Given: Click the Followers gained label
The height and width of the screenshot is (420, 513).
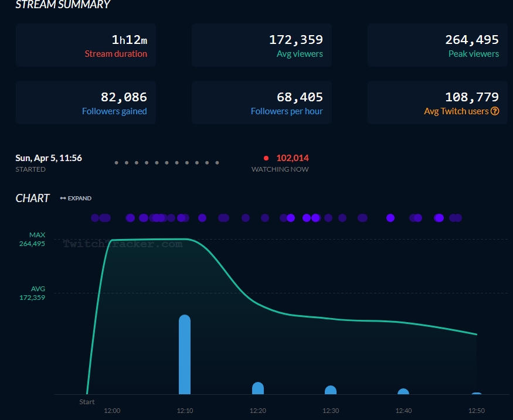Looking at the screenshot, I should pyautogui.click(x=114, y=111).
